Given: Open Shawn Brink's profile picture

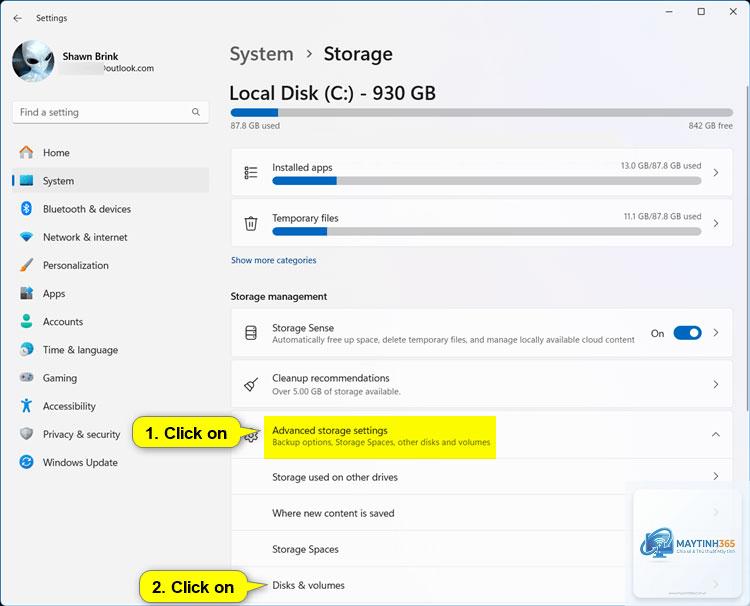Looking at the screenshot, I should point(33,61).
